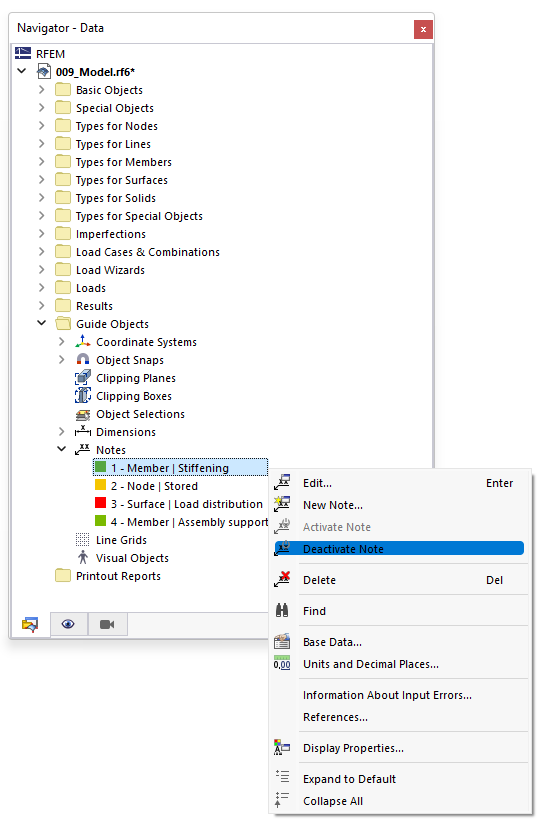Expand the Coordinate Systems node
Viewport: 546px width, 832px height.
click(x=62, y=342)
